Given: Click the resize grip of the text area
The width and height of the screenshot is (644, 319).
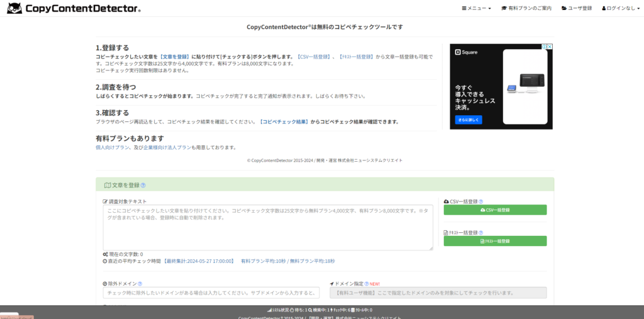Looking at the screenshot, I should point(431,249).
